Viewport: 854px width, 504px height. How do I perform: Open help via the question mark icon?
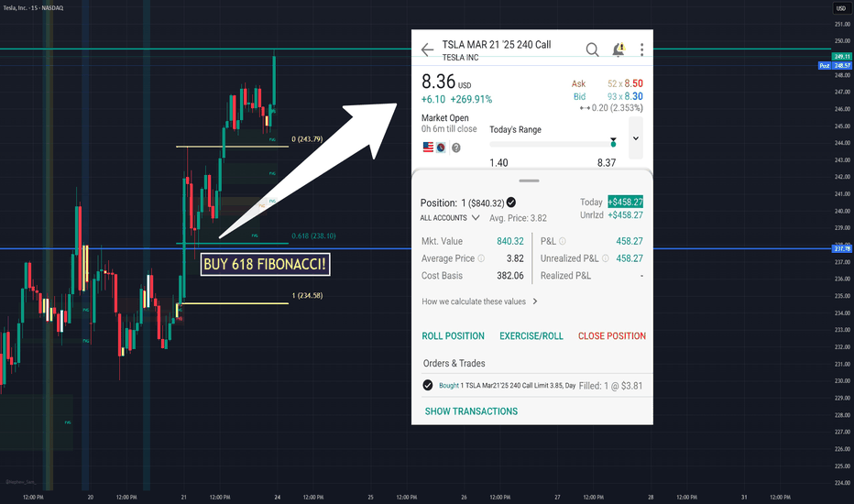[456, 148]
